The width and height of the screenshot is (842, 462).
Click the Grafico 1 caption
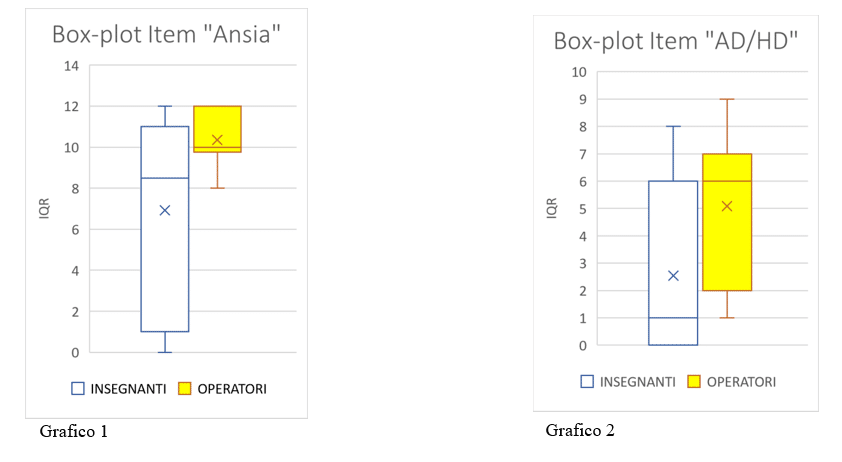pyautogui.click(x=74, y=431)
